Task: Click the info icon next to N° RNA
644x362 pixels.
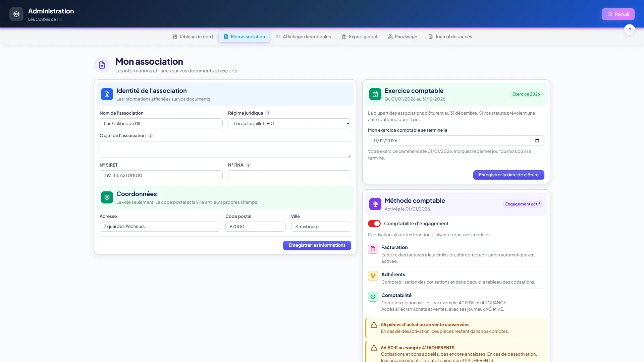Action: coord(248,165)
